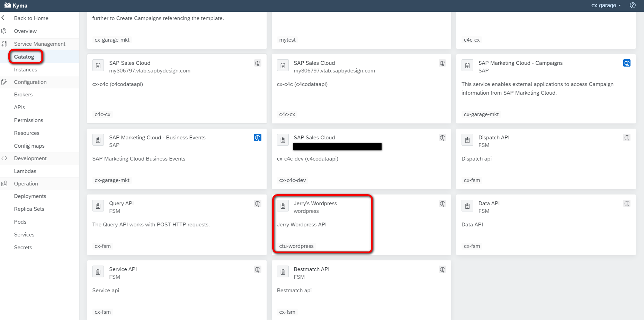Click document icon on Jerry's Wordpress card
Viewport: 644px width, 320px height.
(283, 206)
